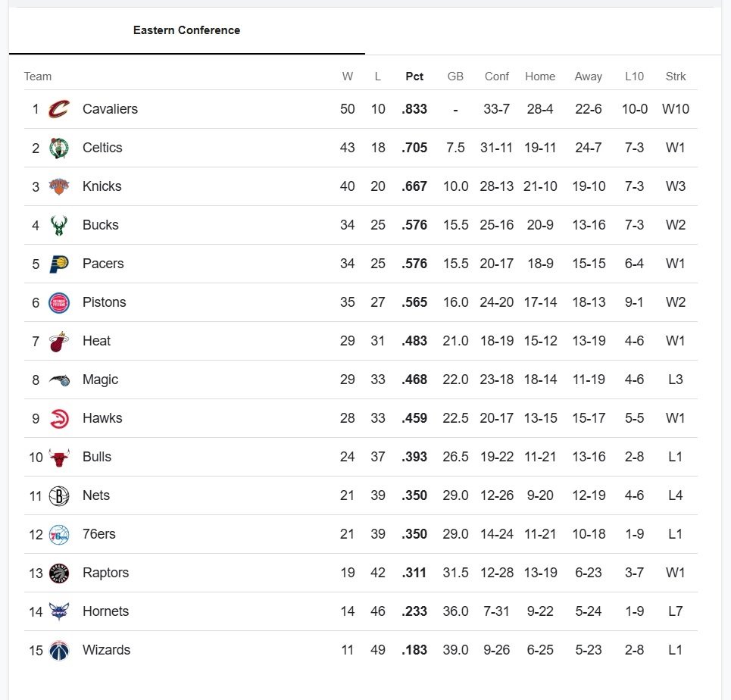The width and height of the screenshot is (731, 700).
Task: Click the Knicks team logo
Action: 58,186
